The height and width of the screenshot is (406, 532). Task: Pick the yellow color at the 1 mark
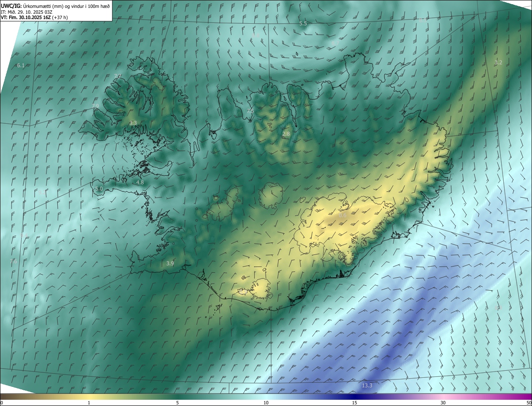(x=89, y=396)
